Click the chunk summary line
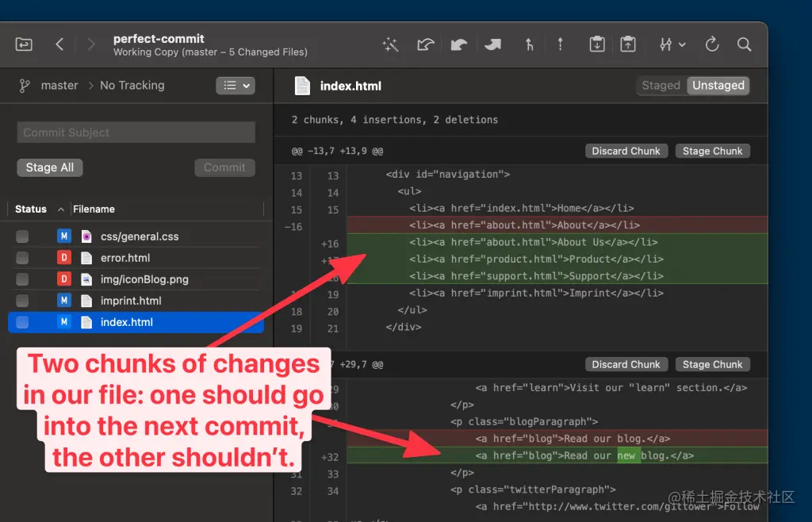 (395, 120)
